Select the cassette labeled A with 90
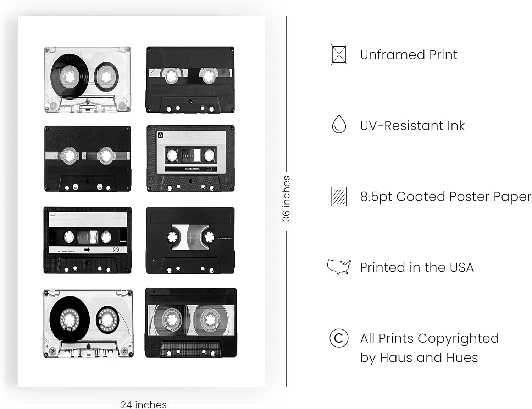Image resolution: width=532 pixels, height=409 pixels. point(190,158)
